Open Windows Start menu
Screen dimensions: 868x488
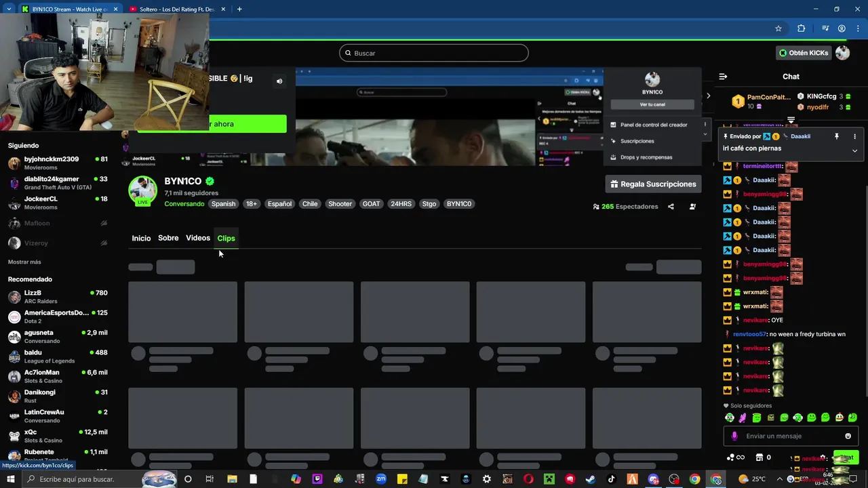[x=10, y=479]
